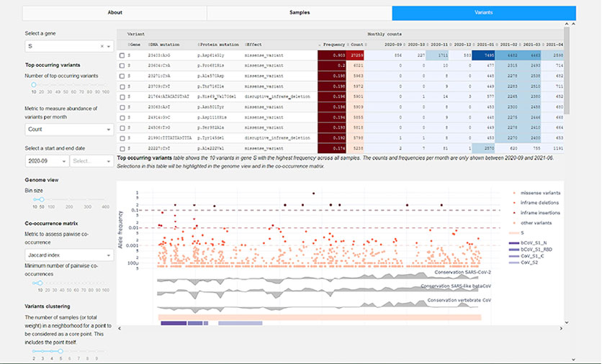
Task: Open the Count abundance metric dropdown
Action: pos(69,129)
